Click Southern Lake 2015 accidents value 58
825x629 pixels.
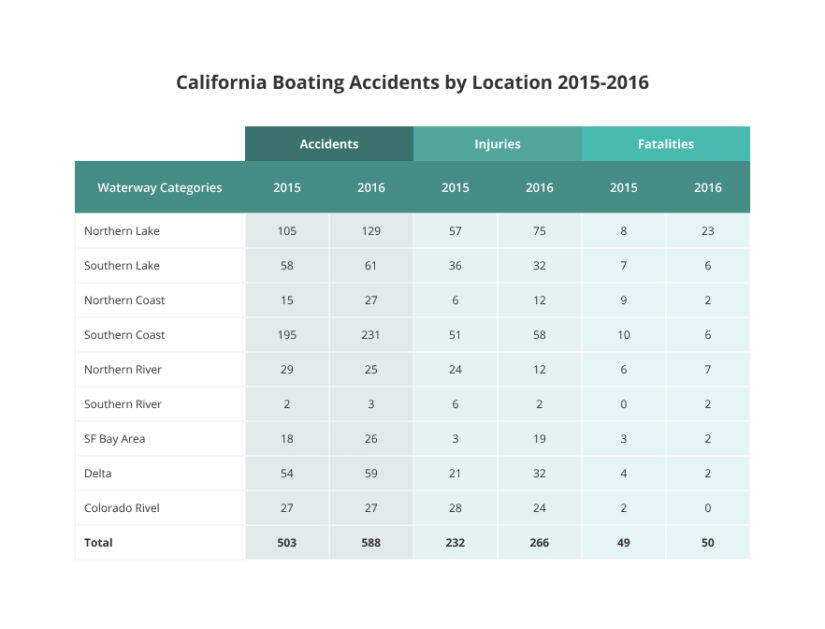[287, 266]
